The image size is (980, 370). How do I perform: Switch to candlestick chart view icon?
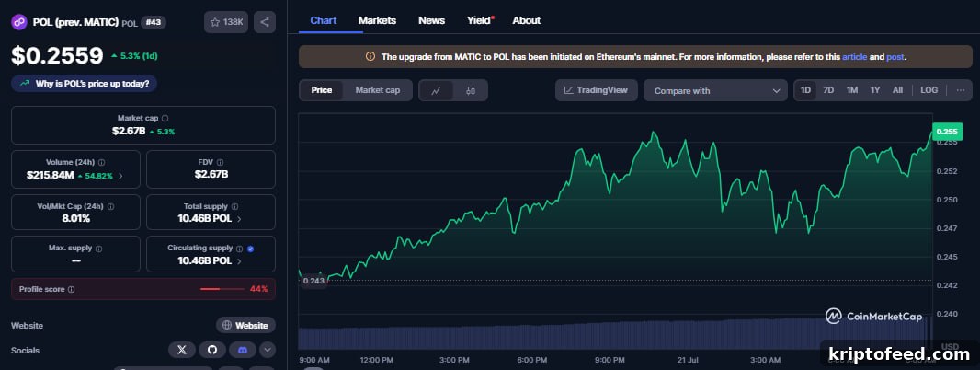[x=471, y=90]
